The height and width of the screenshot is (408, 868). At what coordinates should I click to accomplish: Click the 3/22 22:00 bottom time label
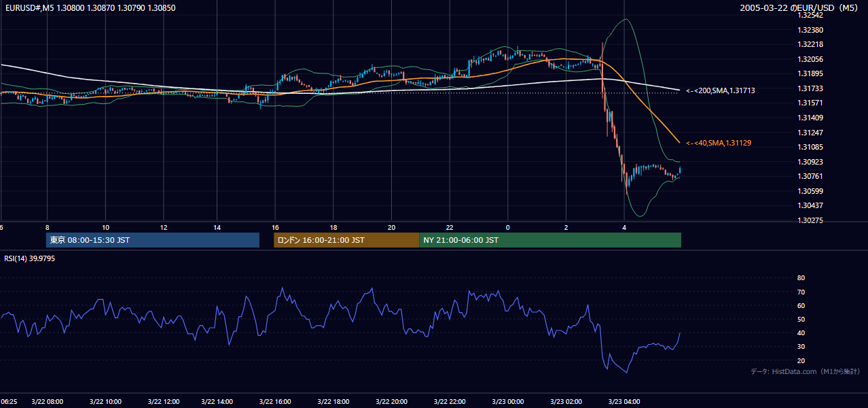(450, 402)
